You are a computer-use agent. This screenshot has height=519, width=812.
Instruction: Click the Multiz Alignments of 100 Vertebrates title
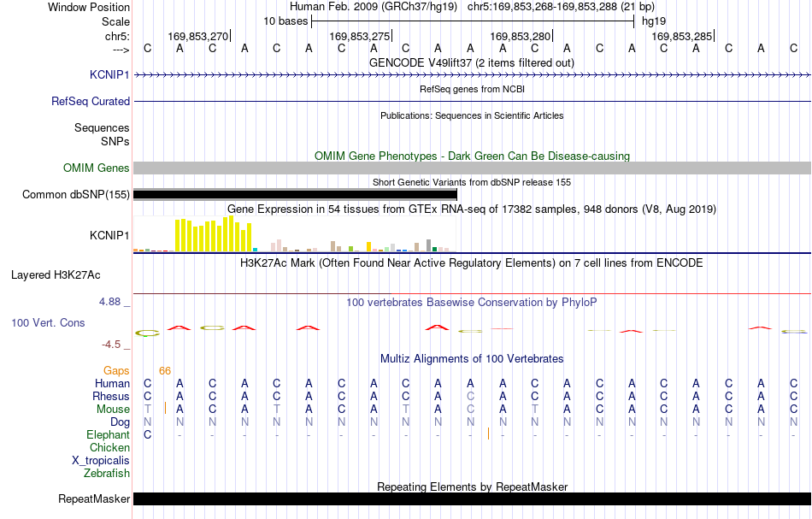click(x=472, y=358)
